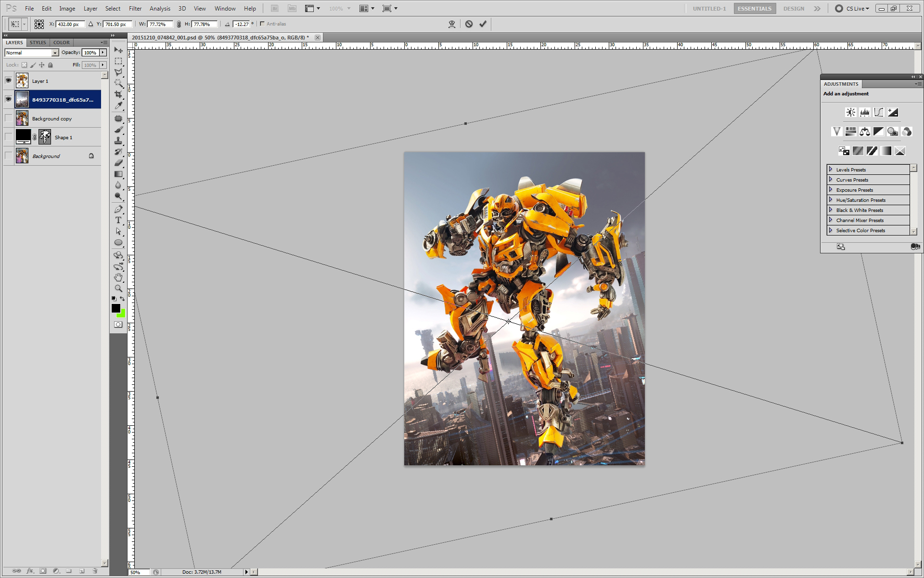The width and height of the screenshot is (924, 578).
Task: Add a Levels adjustment
Action: [865, 112]
